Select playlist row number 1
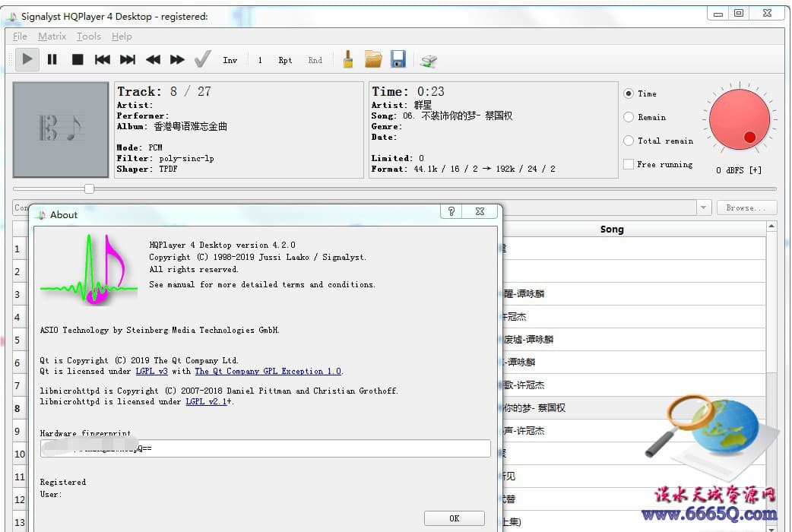This screenshot has height=532, width=792. click(x=17, y=249)
